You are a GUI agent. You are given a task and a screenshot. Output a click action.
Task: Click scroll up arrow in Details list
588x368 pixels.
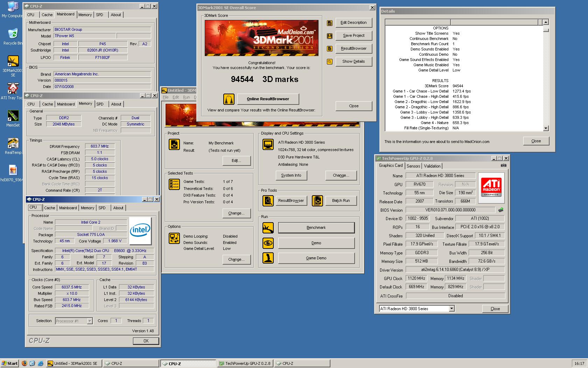pyautogui.click(x=546, y=22)
